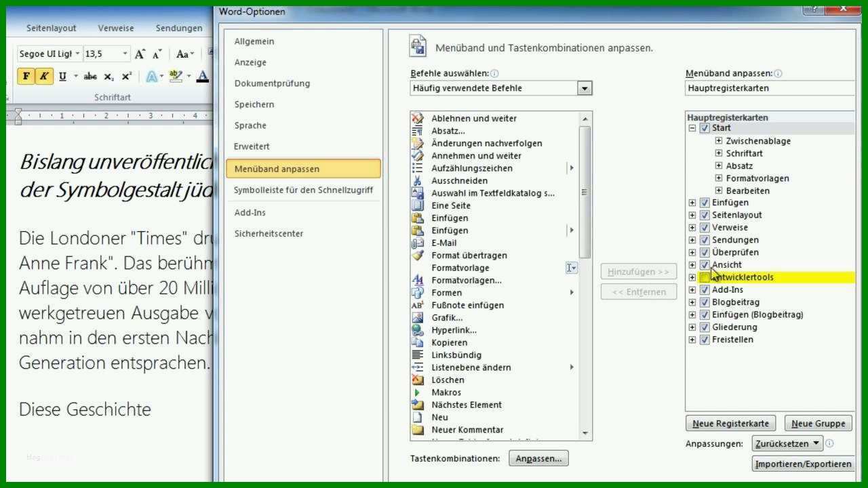The width and height of the screenshot is (868, 488).
Task: Select the Änderungen nachverfolgen command icon
Action: click(418, 143)
